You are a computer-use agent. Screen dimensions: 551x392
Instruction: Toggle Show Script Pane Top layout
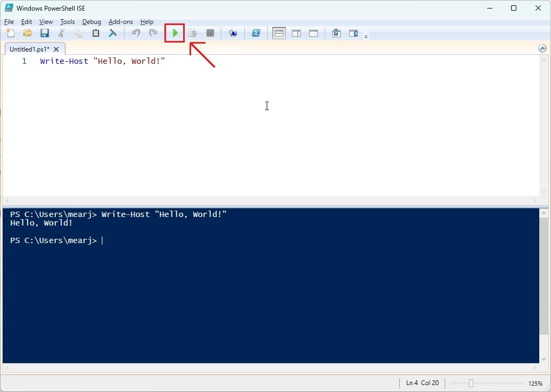[278, 32]
